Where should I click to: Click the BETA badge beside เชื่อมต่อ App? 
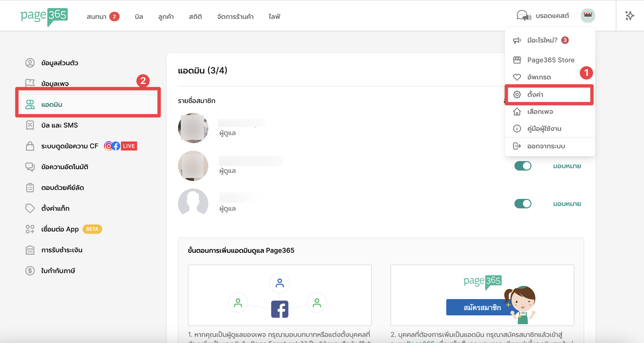(92, 229)
